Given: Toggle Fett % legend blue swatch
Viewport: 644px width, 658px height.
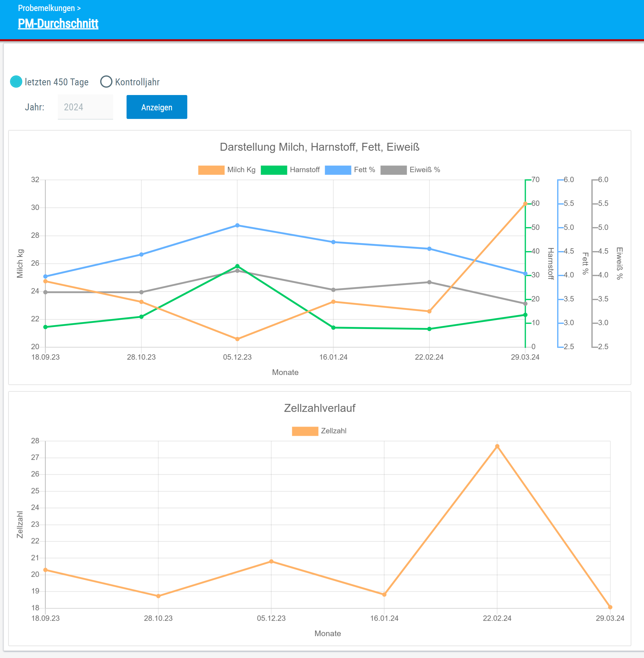Looking at the screenshot, I should (338, 170).
